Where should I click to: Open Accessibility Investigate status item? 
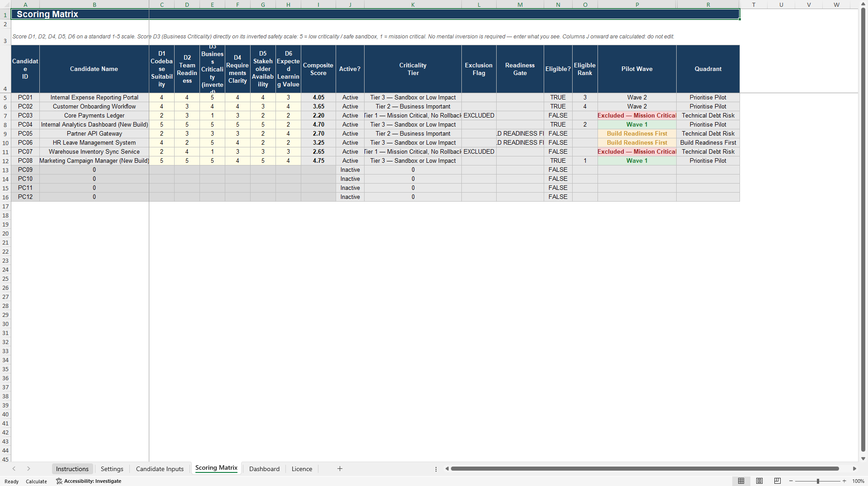pos(89,481)
